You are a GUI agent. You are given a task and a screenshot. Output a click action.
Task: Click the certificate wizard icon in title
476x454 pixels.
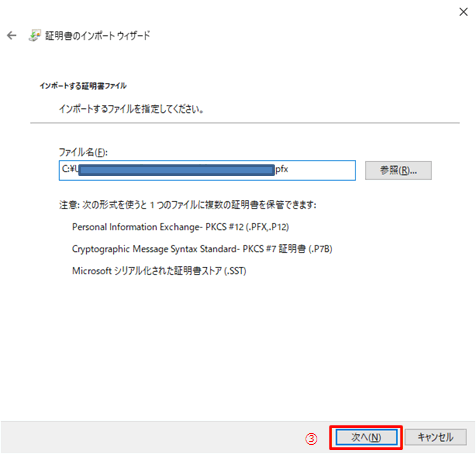pyautogui.click(x=34, y=35)
